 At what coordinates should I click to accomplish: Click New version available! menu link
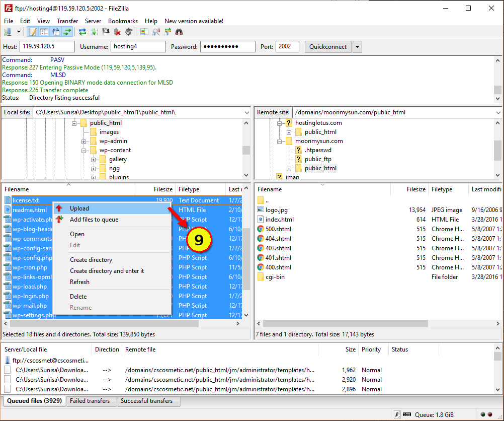pos(194,21)
